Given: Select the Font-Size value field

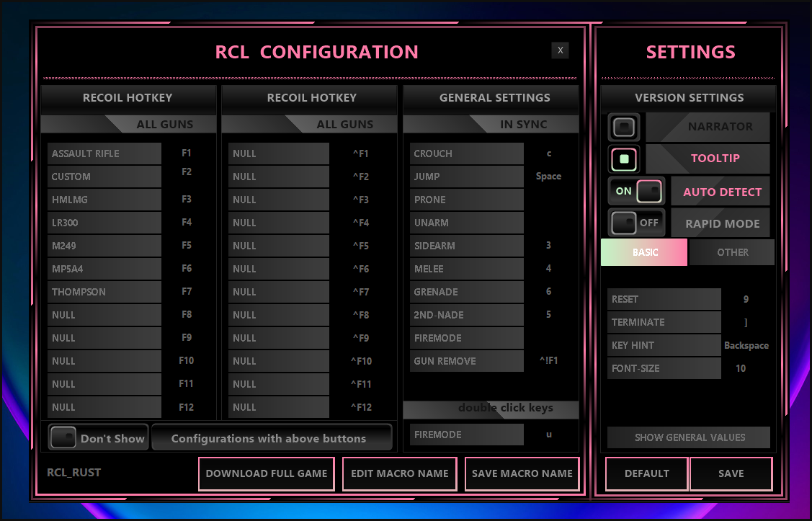Looking at the screenshot, I should [x=741, y=368].
